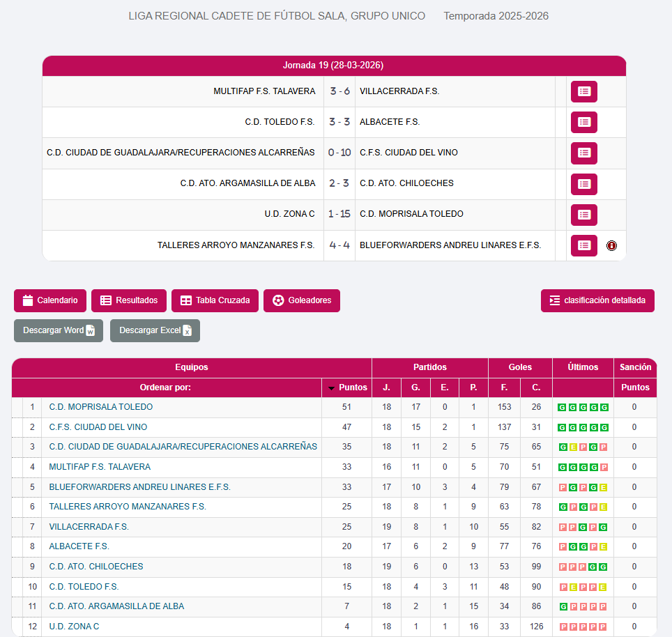Open C.D. ATO. CHILOECHES standings link
672x637 pixels.
click(96, 567)
